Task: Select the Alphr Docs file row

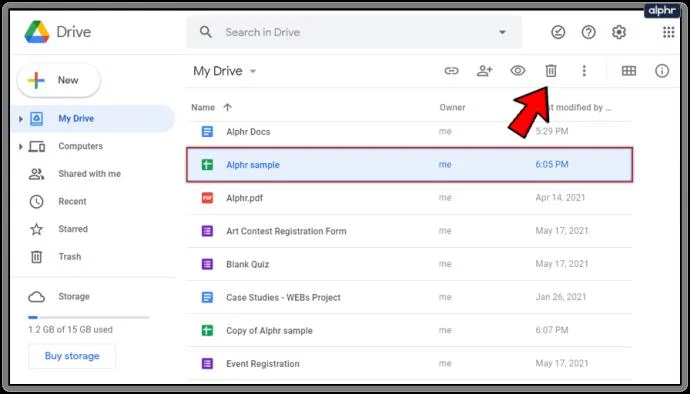Action: point(409,131)
